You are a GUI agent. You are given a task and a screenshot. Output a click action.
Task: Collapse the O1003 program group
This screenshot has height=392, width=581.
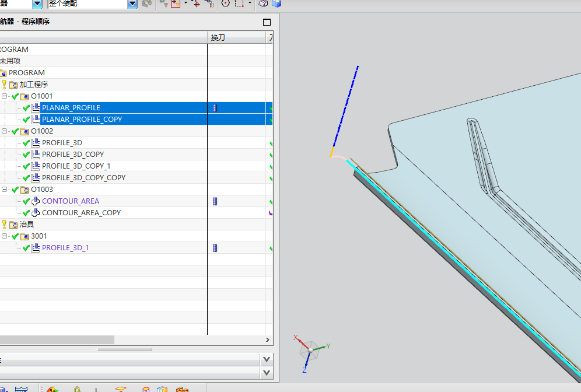coord(5,190)
